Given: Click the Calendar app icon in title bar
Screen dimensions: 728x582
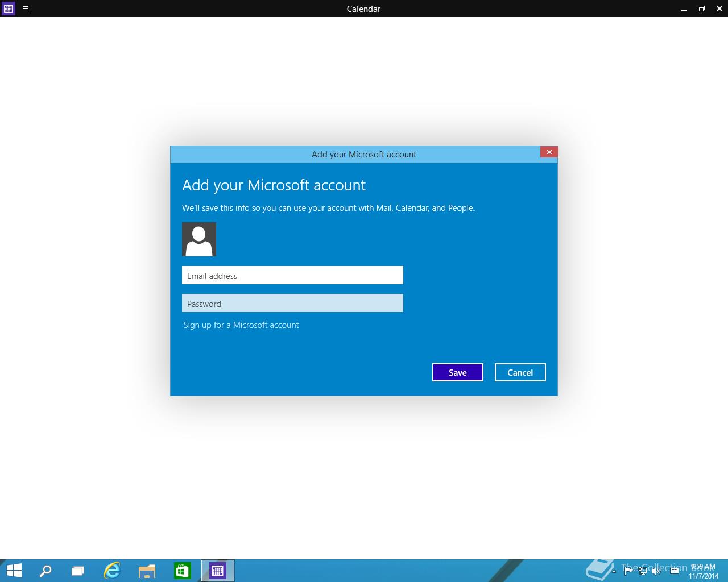Looking at the screenshot, I should pos(8,9).
